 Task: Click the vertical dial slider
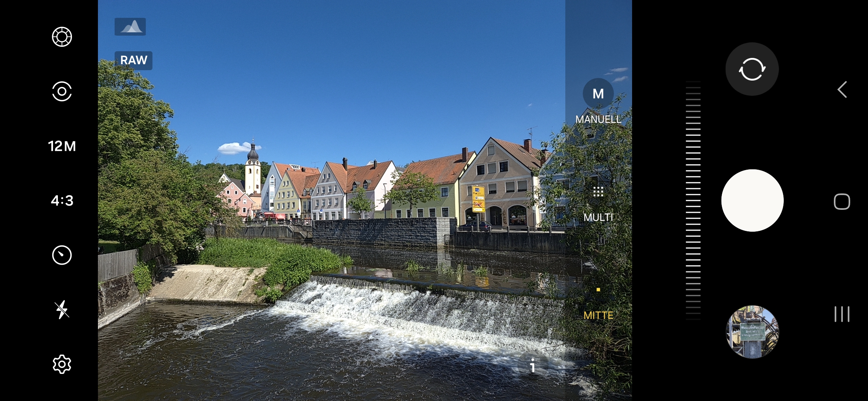click(x=693, y=200)
